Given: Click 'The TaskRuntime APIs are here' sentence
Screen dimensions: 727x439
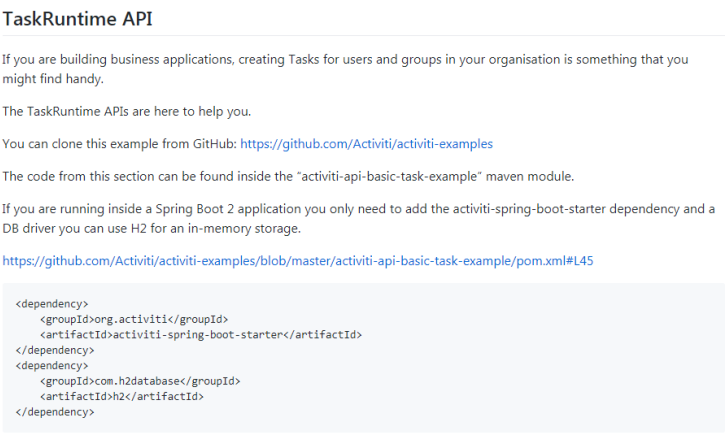Looking at the screenshot, I should click(127, 111).
